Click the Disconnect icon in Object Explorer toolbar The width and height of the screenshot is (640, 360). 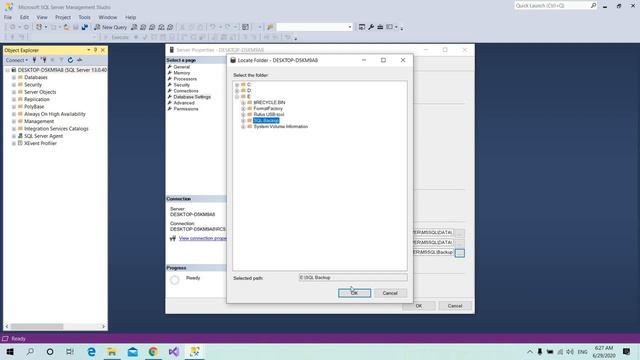tap(44, 60)
